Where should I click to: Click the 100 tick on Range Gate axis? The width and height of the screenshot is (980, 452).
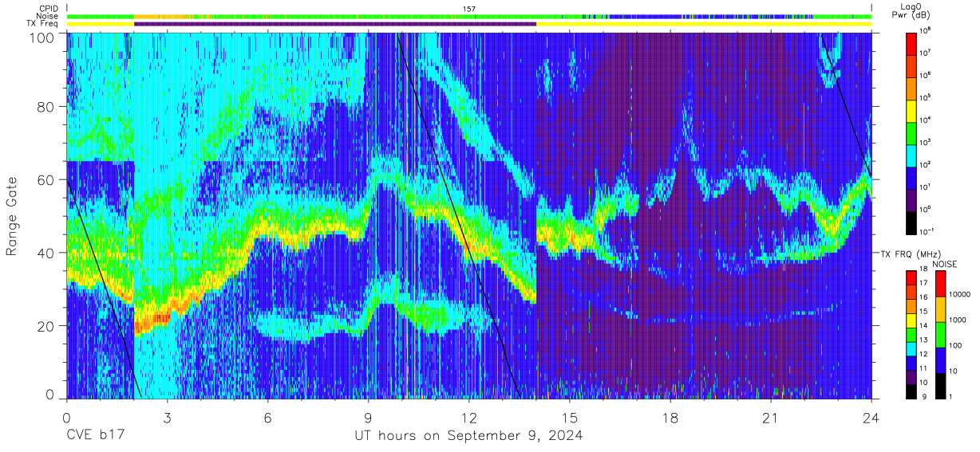click(x=43, y=37)
